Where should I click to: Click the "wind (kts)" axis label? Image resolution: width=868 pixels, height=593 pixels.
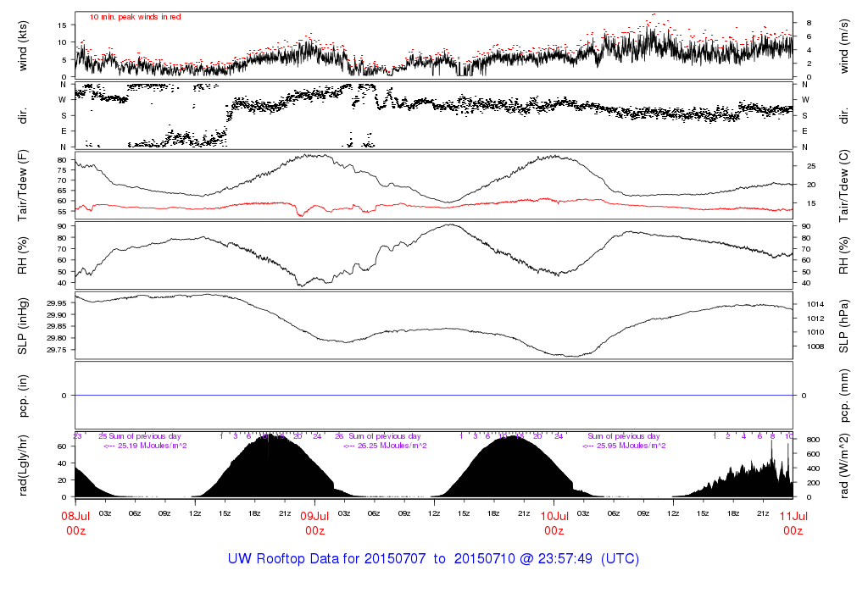[x=22, y=46]
